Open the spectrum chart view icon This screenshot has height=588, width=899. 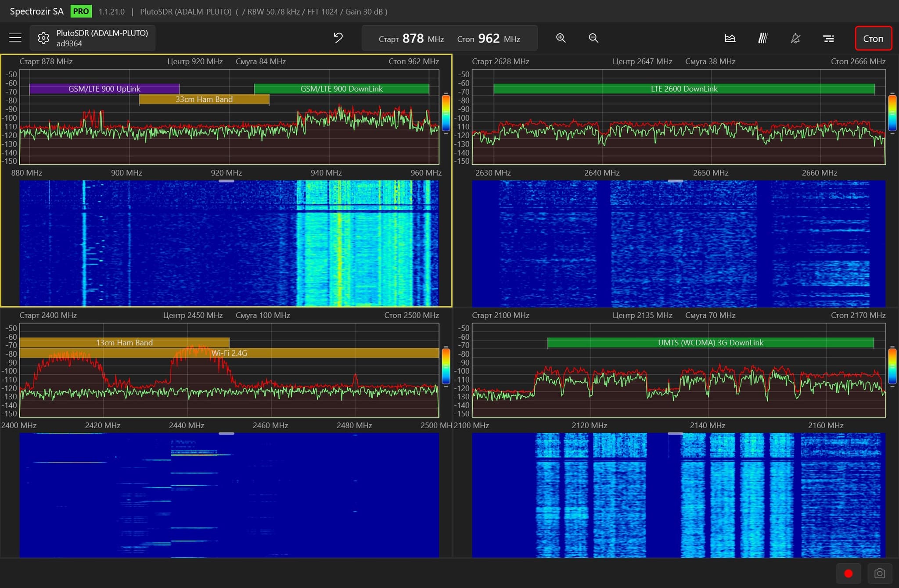coord(730,38)
